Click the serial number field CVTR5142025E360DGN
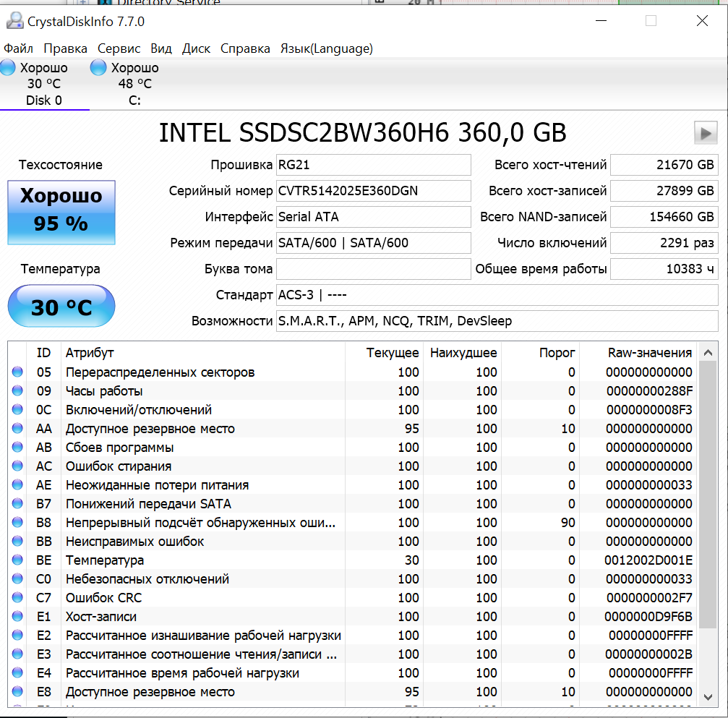This screenshot has height=718, width=728. point(373,191)
